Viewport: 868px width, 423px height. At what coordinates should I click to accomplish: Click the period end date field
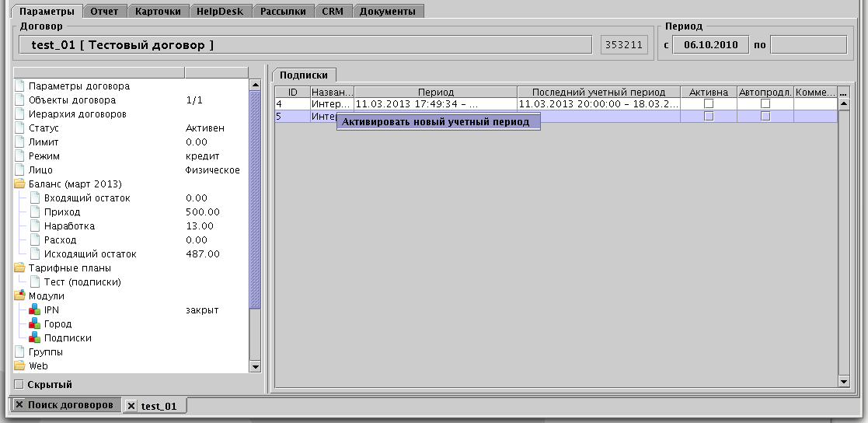(807, 45)
